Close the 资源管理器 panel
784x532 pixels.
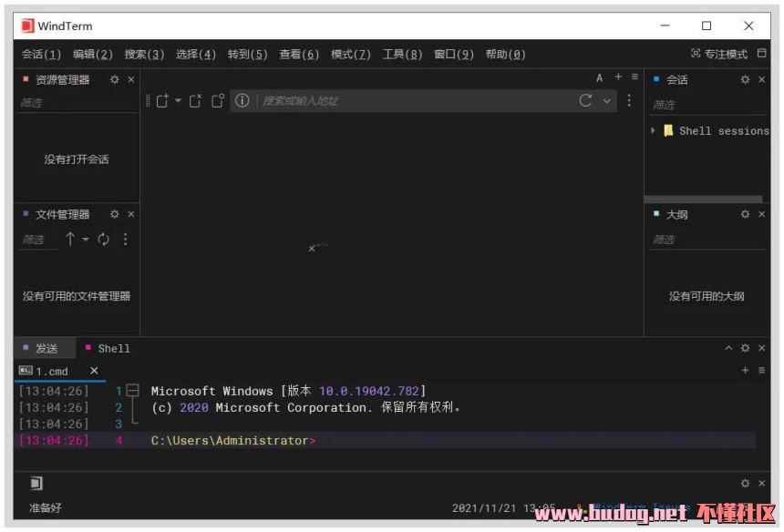tap(131, 79)
